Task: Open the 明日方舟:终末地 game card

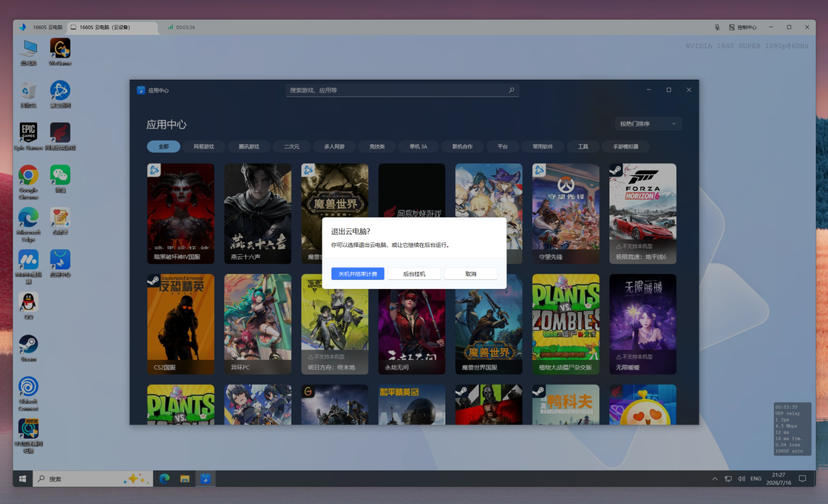Action: coord(335,324)
